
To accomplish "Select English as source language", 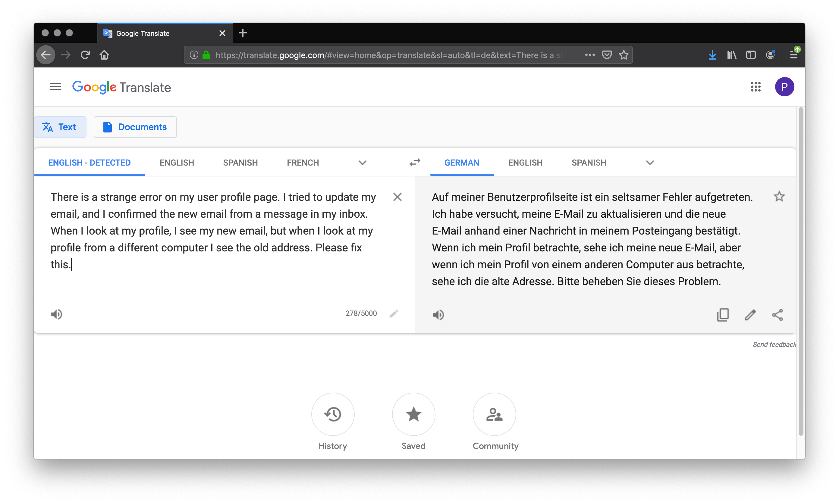I will click(x=177, y=163).
